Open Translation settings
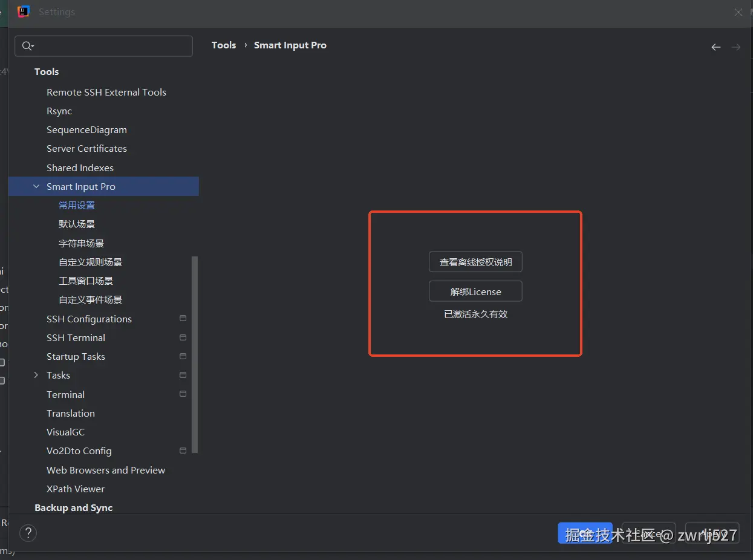The width and height of the screenshot is (753, 560). pos(71,413)
